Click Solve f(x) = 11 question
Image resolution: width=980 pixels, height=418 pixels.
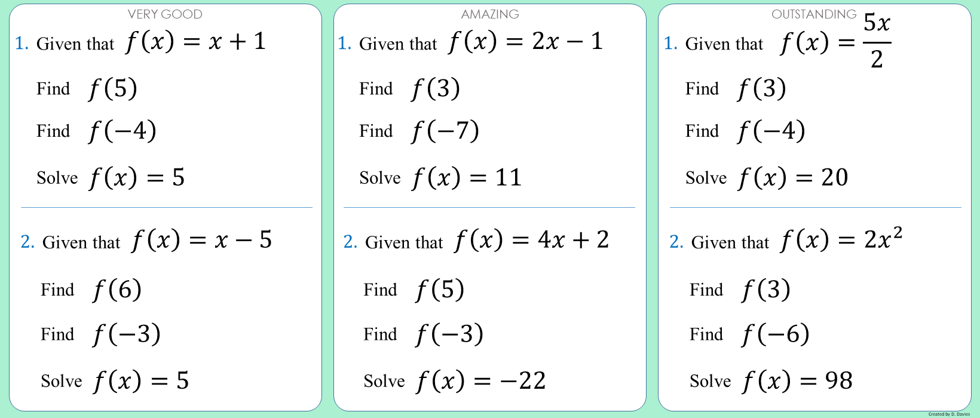point(441,178)
